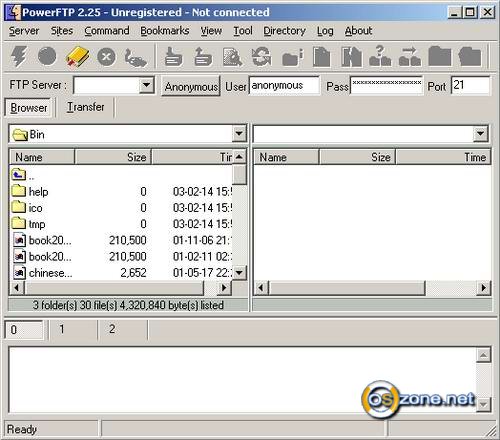The image size is (500, 440).
Task: Click the chinese file icon
Action: (19, 272)
